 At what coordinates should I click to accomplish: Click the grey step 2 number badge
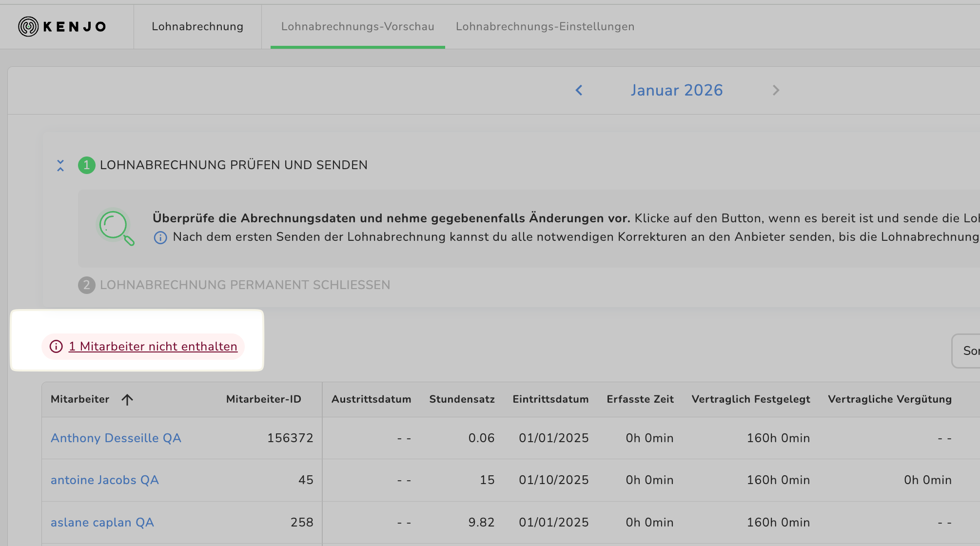86,285
